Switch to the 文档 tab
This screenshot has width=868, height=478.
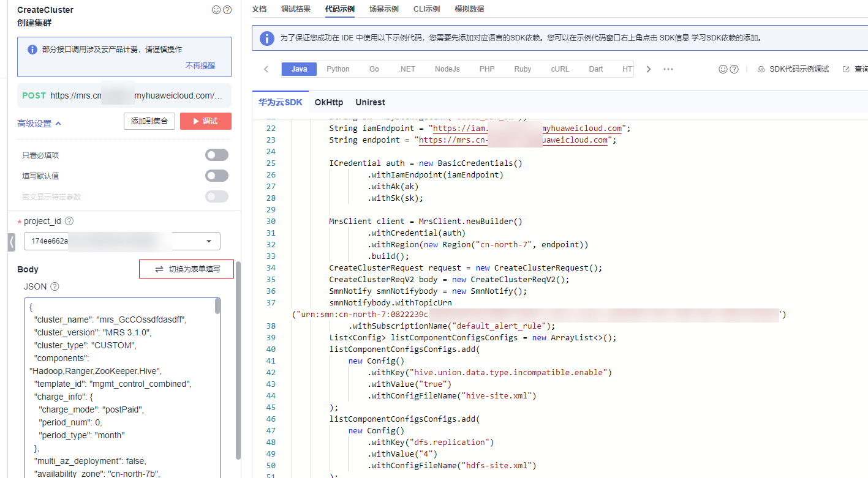(259, 9)
